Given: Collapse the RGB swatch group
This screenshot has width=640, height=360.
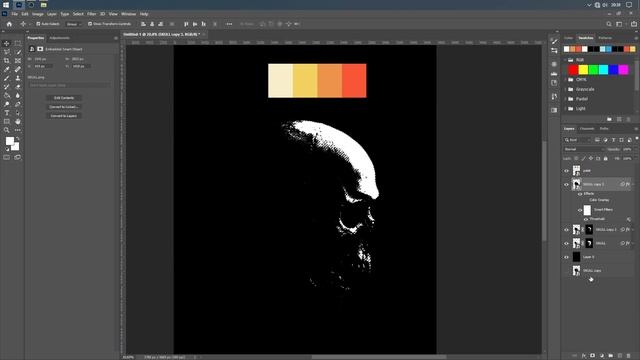Looking at the screenshot, I should point(566,60).
